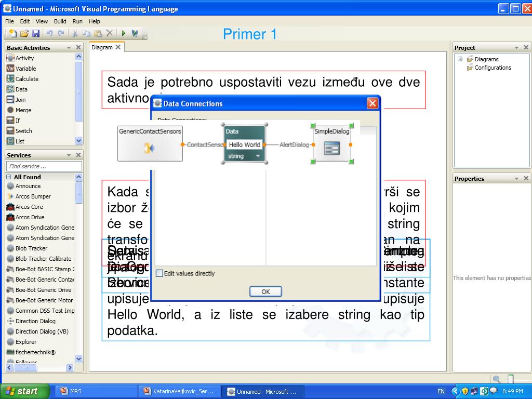Start debugging with the debug-run toolbar icon
The height and width of the screenshot is (399, 532).
tap(135, 33)
